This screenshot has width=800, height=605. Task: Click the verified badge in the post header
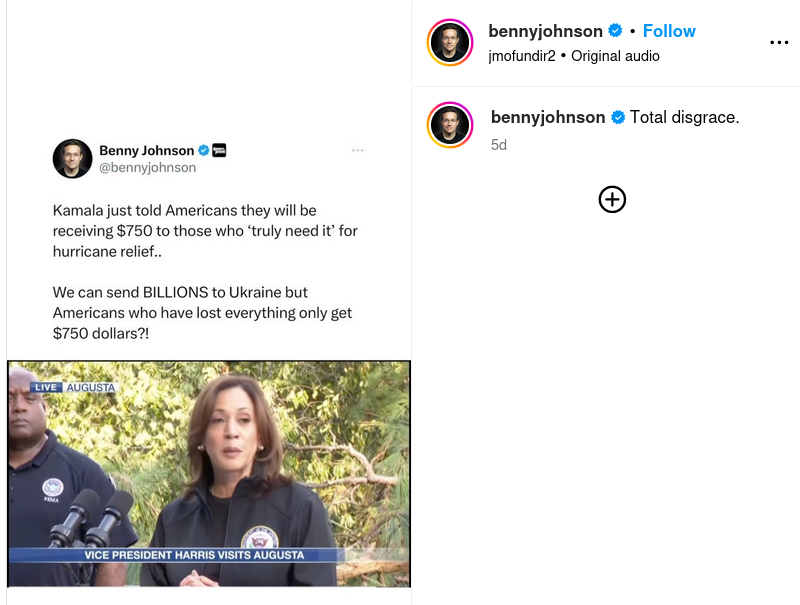click(615, 31)
